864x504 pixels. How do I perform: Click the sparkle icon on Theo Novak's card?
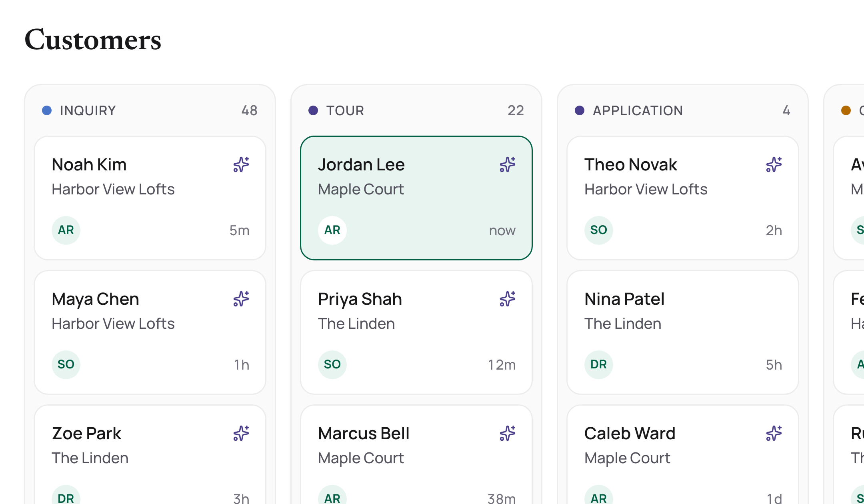(774, 164)
